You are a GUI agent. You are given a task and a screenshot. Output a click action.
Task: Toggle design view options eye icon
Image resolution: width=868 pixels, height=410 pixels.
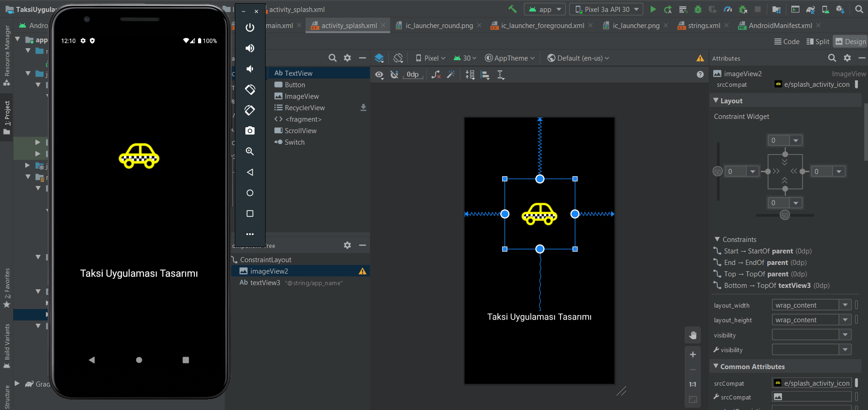coord(379,75)
